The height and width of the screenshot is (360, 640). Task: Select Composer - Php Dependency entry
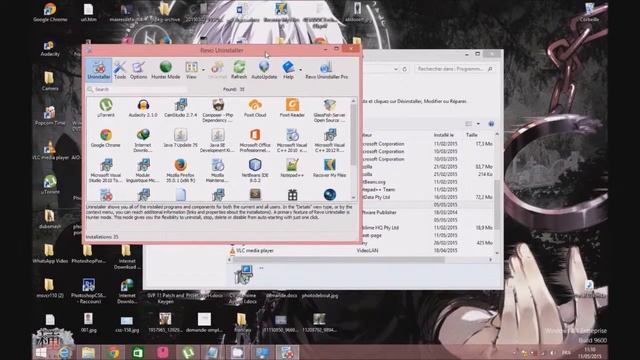point(218,110)
